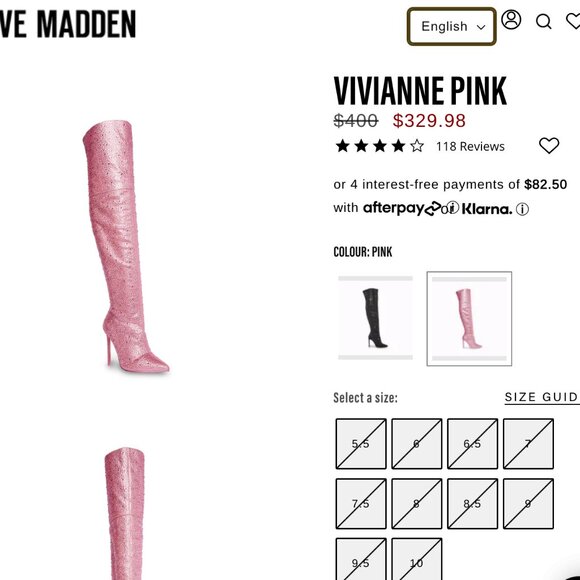Open the 118 Reviews link

470,146
